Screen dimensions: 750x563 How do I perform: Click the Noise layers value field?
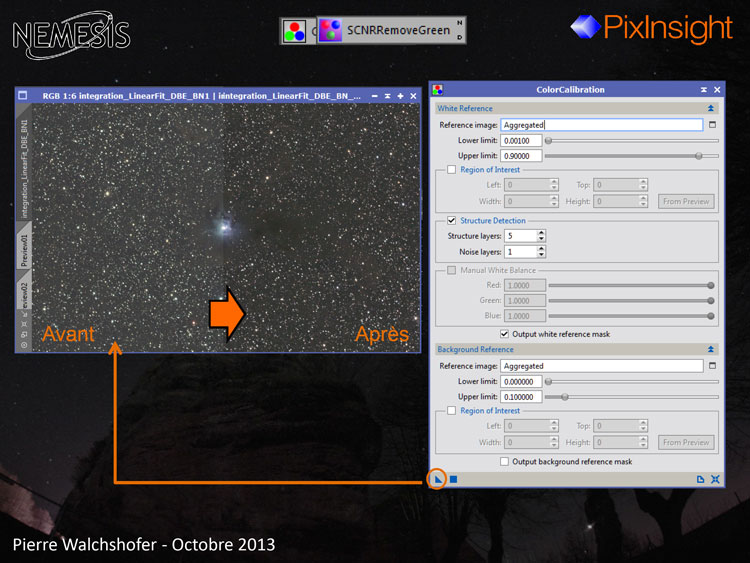coord(521,252)
